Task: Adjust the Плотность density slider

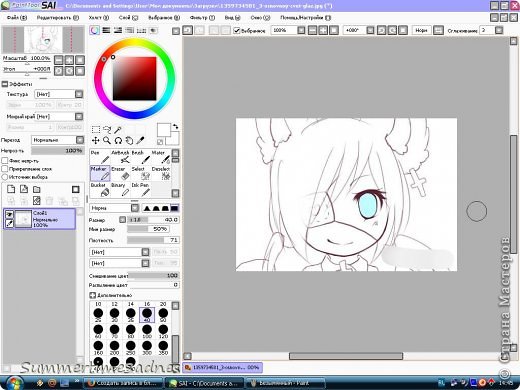Action: click(x=153, y=240)
